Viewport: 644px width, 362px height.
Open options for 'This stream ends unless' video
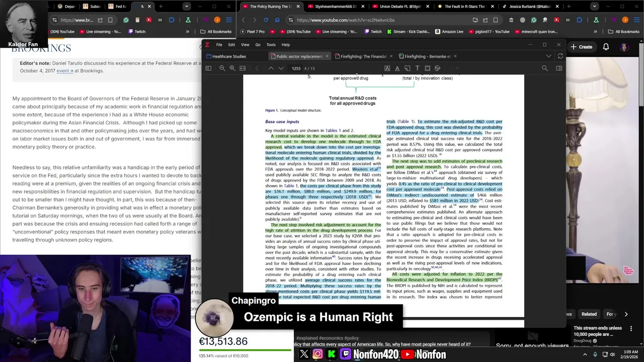point(631,328)
